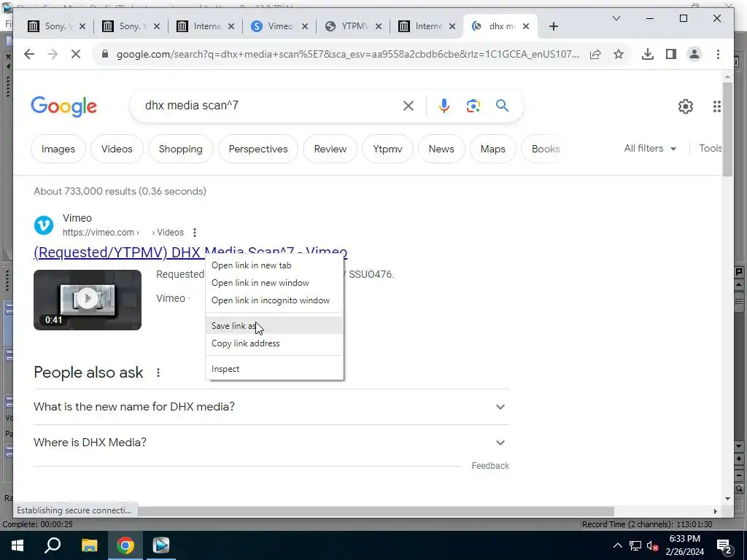The image size is (747, 560).
Task: Choose Open link in new window
Action: [x=274, y=283]
